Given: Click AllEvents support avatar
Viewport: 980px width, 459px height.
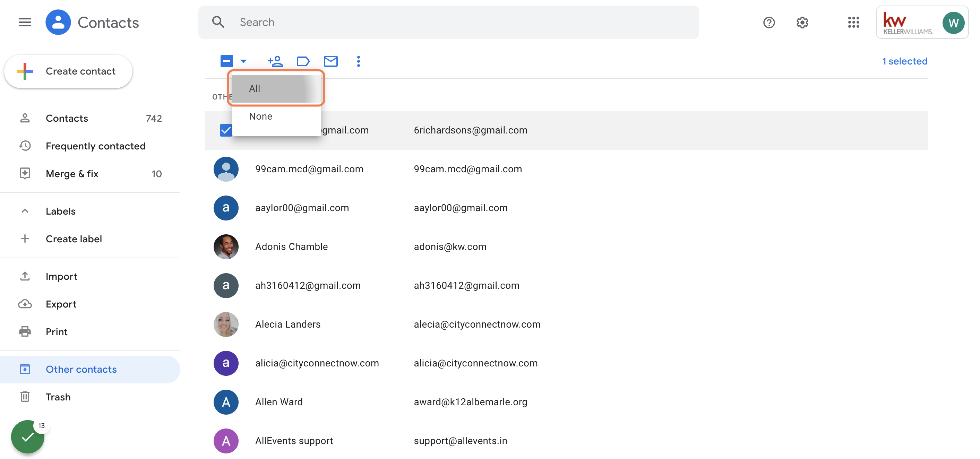Looking at the screenshot, I should click(226, 440).
